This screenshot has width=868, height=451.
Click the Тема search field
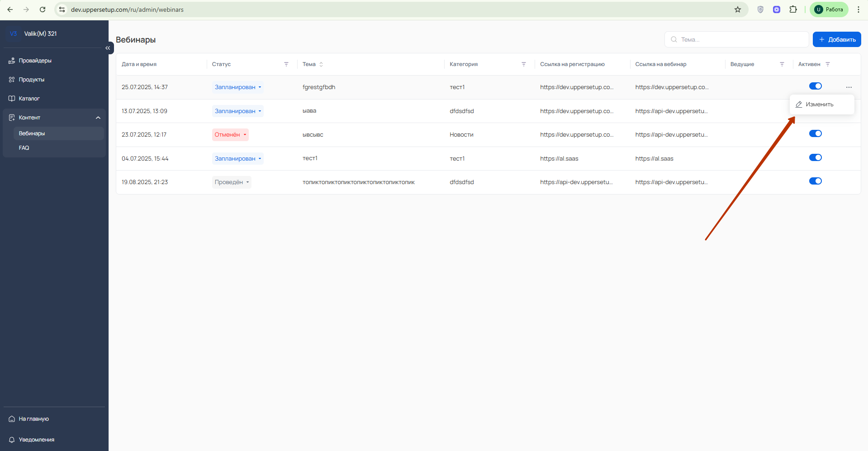click(736, 39)
